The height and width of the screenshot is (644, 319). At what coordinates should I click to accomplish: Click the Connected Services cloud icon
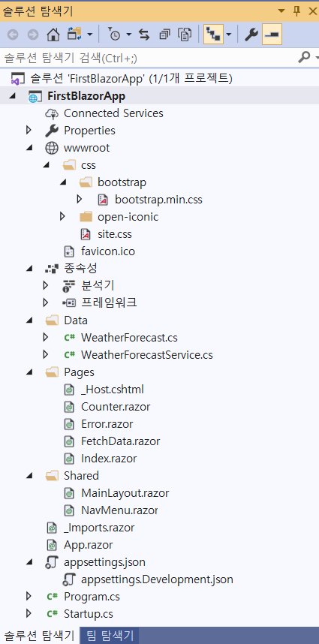(x=52, y=113)
